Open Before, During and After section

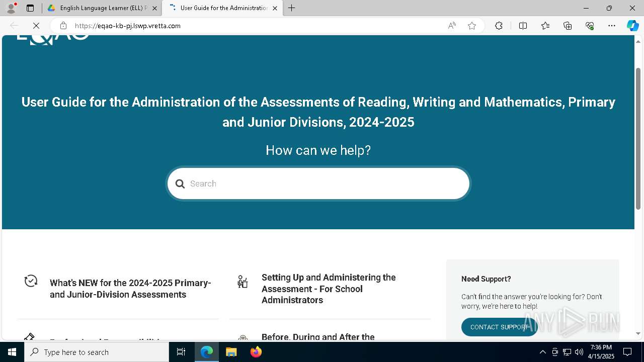[318, 337]
